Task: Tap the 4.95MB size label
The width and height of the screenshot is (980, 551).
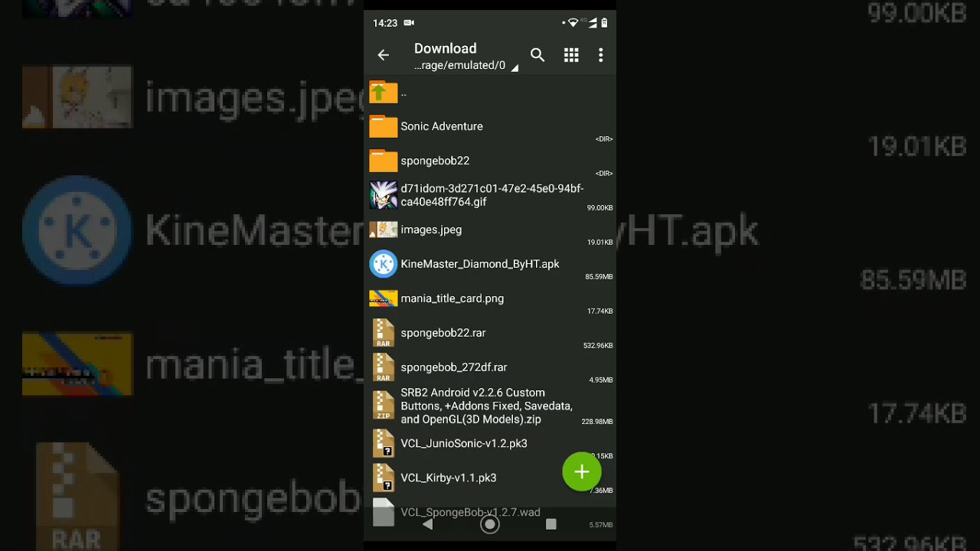Action: pos(601,380)
